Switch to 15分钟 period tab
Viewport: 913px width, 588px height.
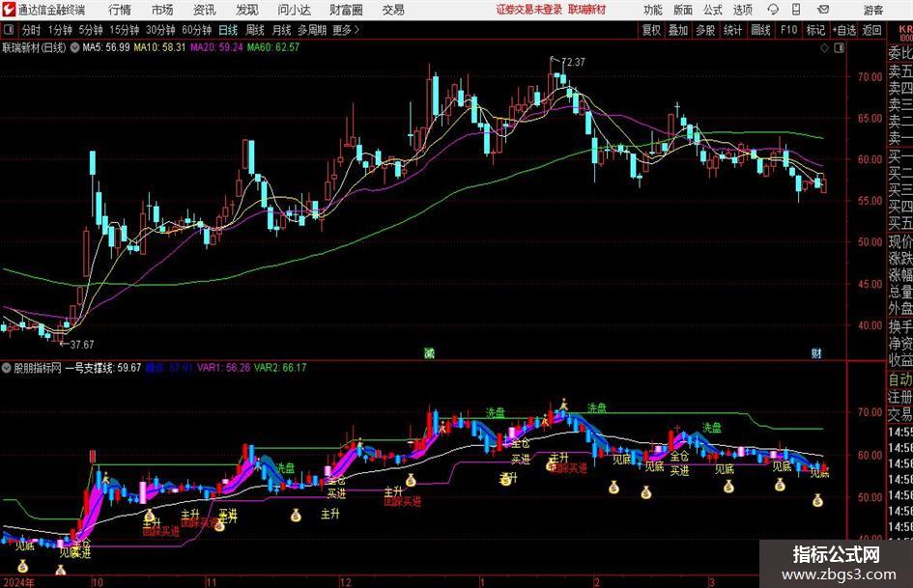pos(125,30)
